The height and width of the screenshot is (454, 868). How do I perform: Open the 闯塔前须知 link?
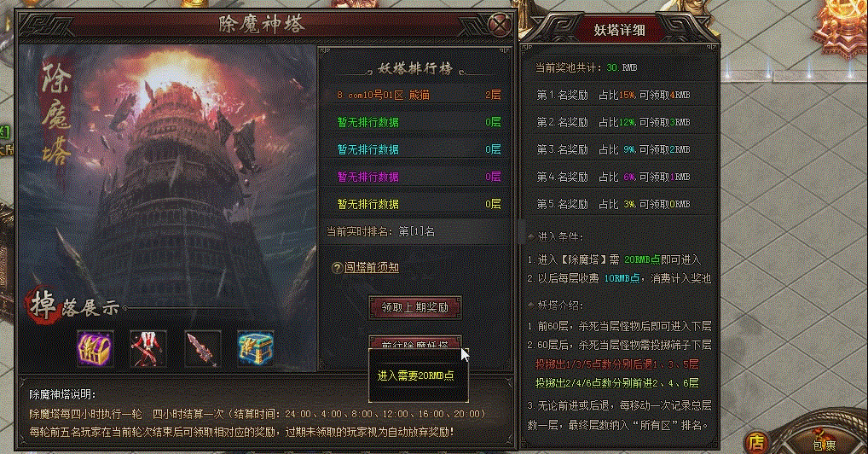click(372, 267)
